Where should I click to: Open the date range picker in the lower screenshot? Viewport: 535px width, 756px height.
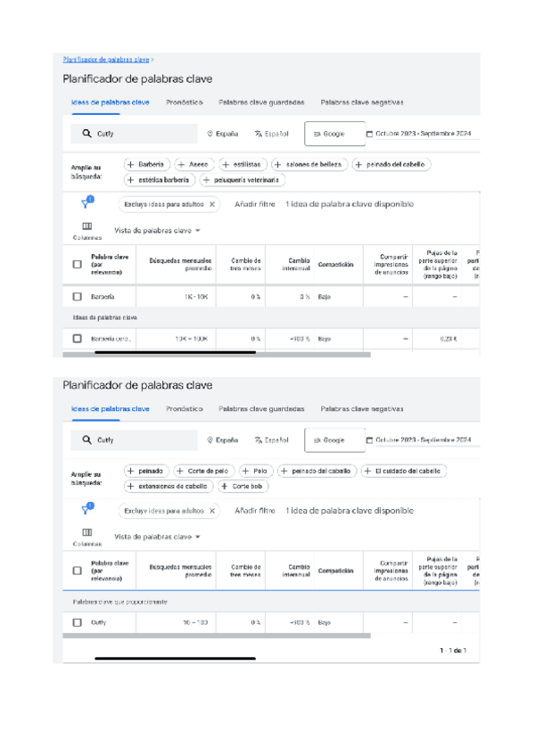[x=418, y=440]
